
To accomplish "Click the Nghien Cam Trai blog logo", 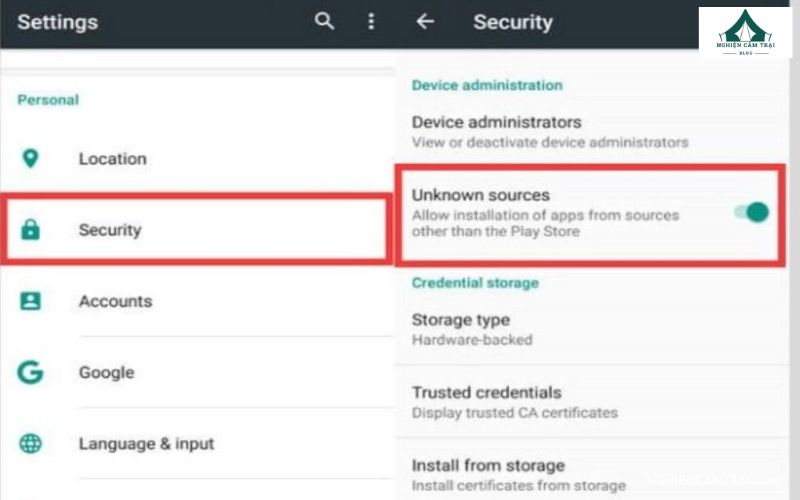I will 745,32.
